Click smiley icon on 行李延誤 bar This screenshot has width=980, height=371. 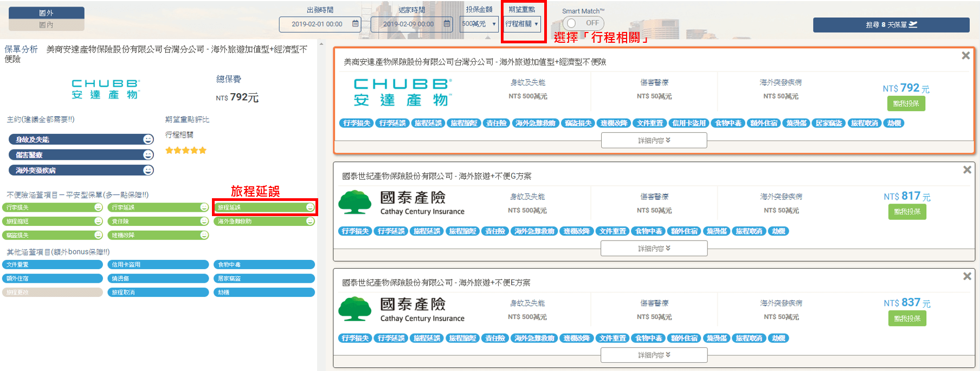click(x=204, y=207)
